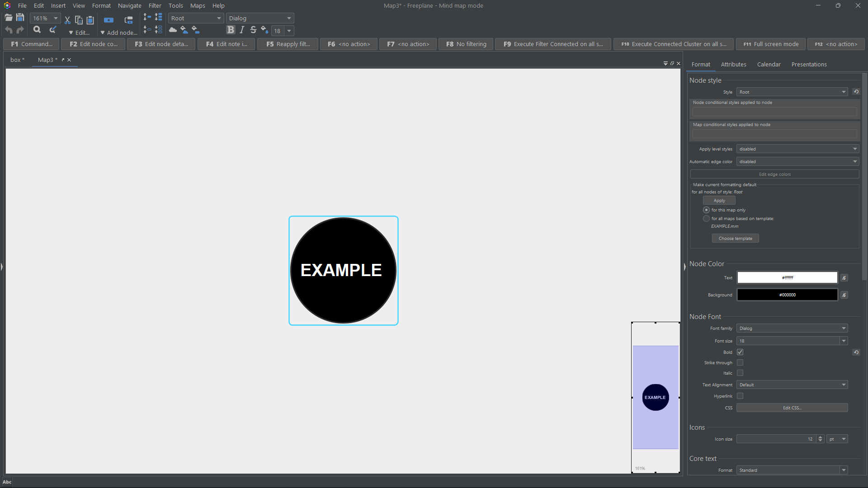Switch to the Attributes tab
This screenshot has width=868, height=488.
[x=733, y=64]
